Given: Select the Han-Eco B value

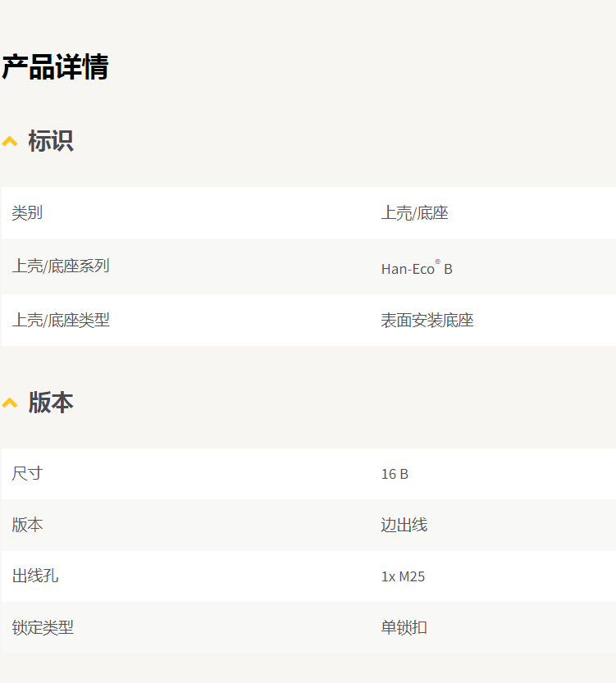Looking at the screenshot, I should coord(417,268).
